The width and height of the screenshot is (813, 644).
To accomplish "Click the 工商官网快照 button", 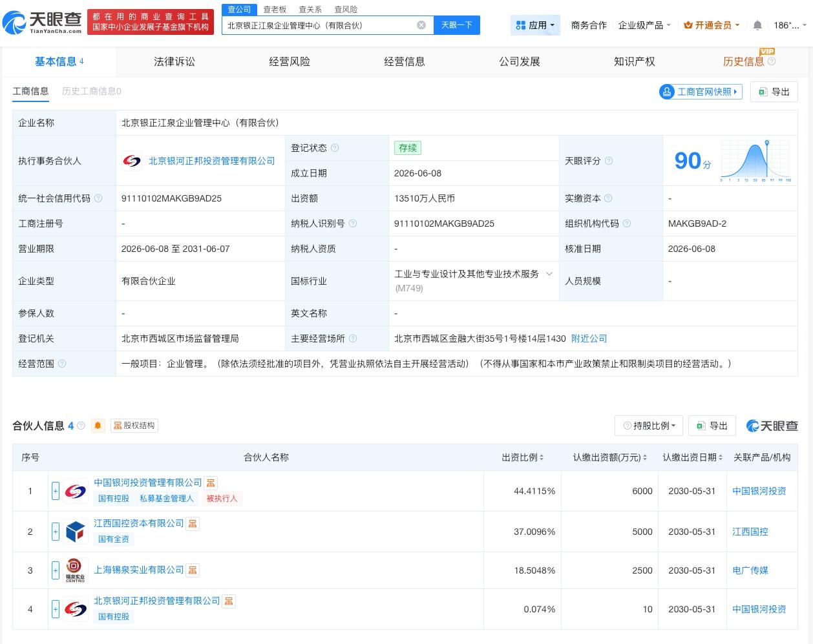I will click(701, 92).
